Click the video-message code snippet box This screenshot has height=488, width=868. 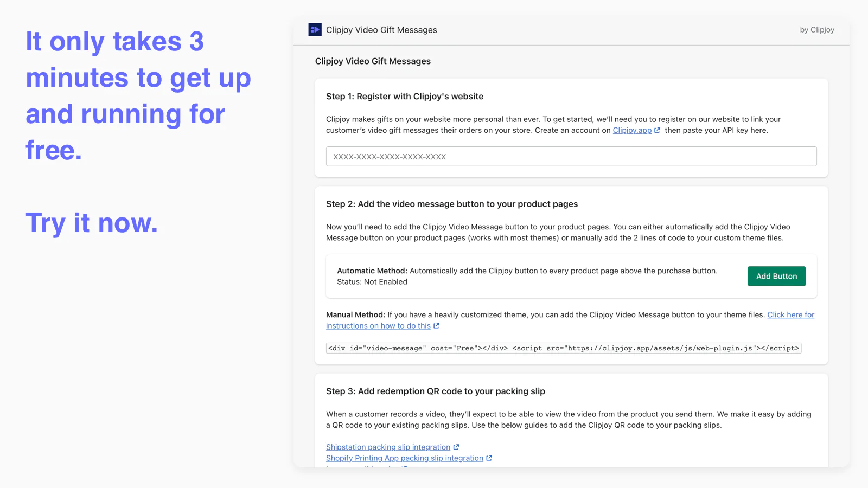[563, 348]
